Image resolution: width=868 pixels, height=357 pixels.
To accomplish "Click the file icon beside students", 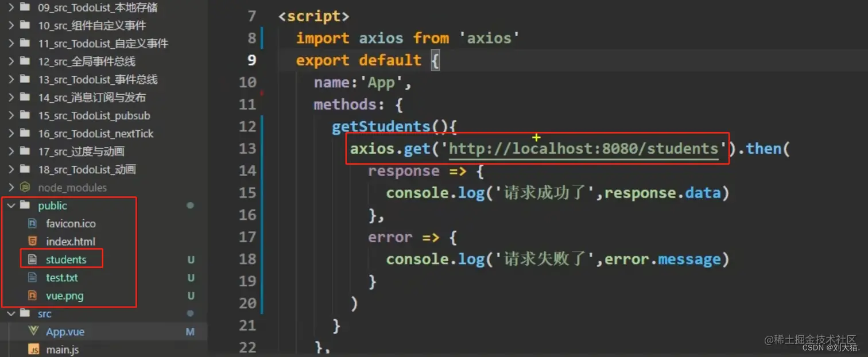I will pos(33,259).
